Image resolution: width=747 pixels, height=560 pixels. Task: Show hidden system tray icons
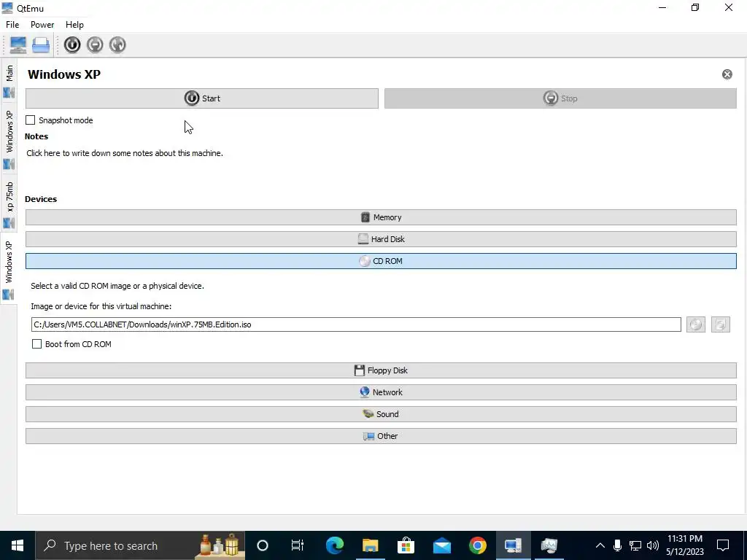600,545
